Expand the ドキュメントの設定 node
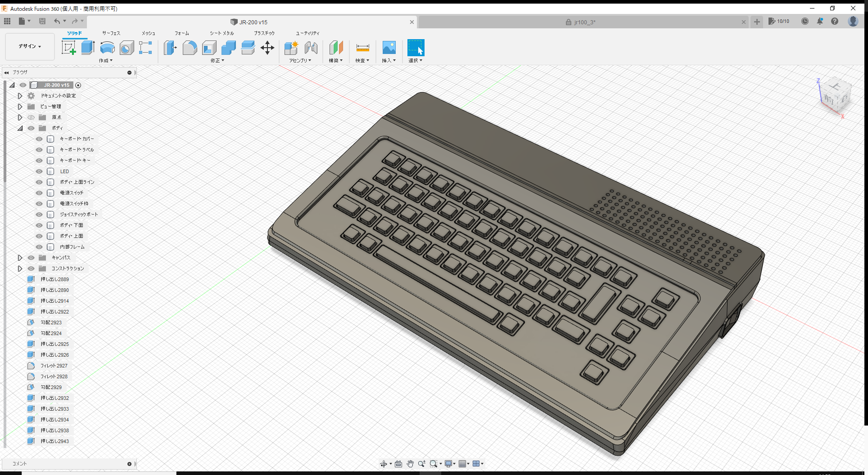Image resolution: width=868 pixels, height=475 pixels. click(20, 95)
